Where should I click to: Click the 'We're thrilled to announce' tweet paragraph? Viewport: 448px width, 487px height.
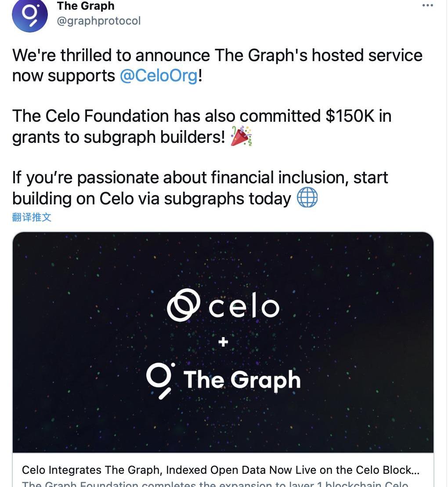click(217, 65)
